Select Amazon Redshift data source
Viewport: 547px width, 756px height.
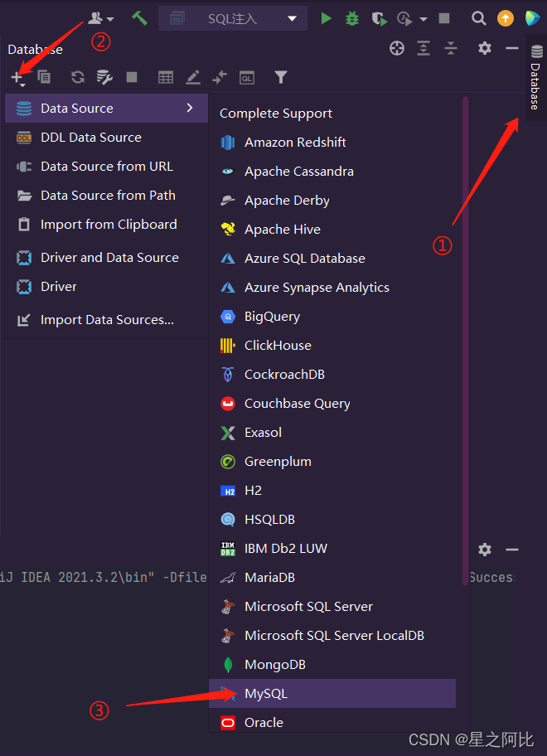pyautogui.click(x=332, y=143)
